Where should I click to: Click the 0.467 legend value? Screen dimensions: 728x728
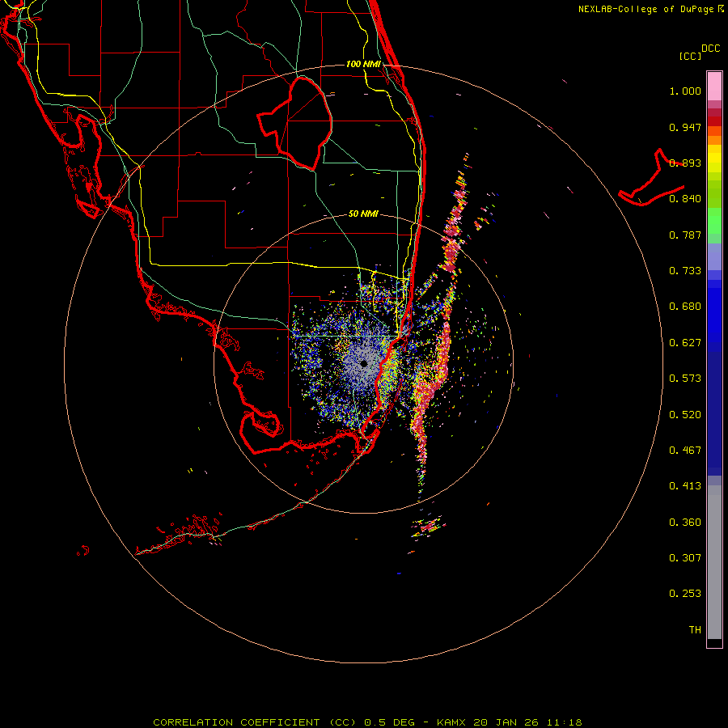pos(685,451)
